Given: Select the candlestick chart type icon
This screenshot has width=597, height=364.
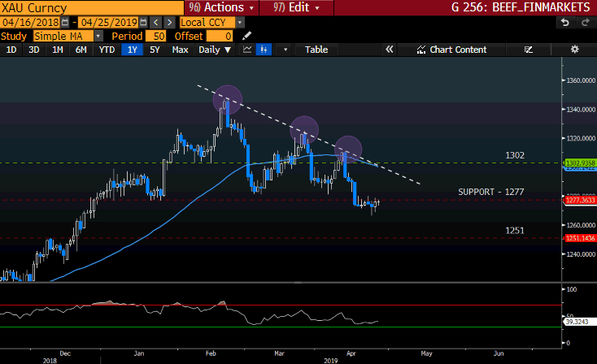Looking at the screenshot, I should [x=264, y=50].
